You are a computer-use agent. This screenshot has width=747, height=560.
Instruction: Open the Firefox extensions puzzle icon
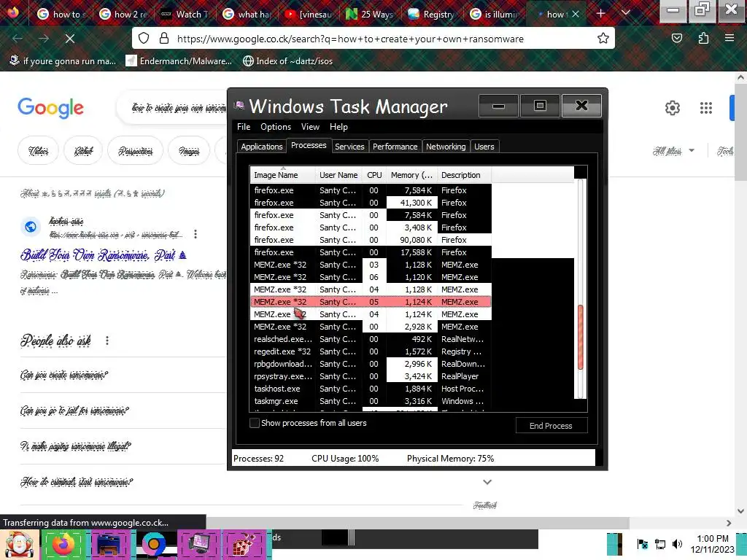tap(704, 39)
